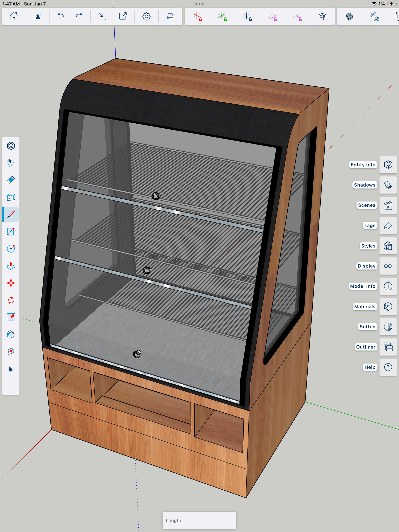This screenshot has width=399, height=532.
Task: Select the Rotate tool
Action: click(x=11, y=300)
